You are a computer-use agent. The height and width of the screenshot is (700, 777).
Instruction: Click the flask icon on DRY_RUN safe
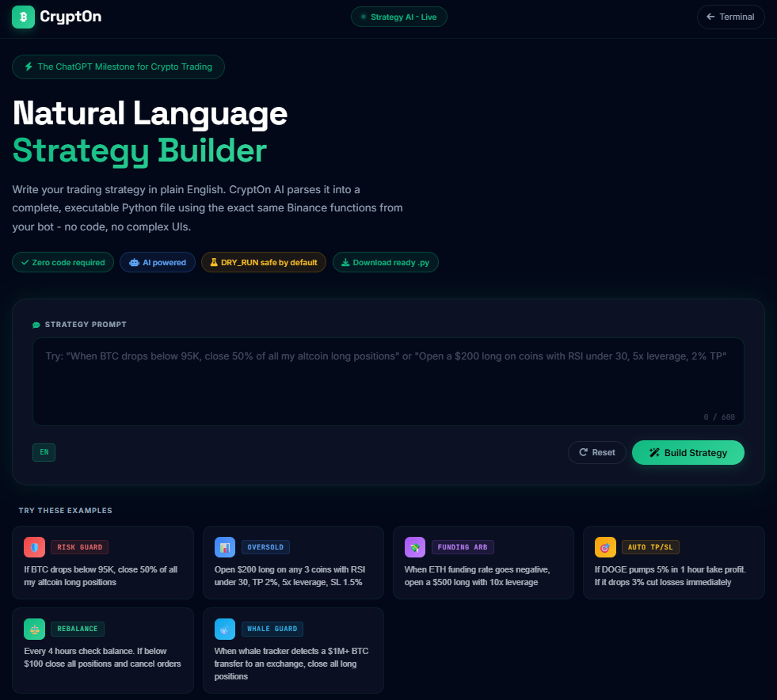coord(214,262)
